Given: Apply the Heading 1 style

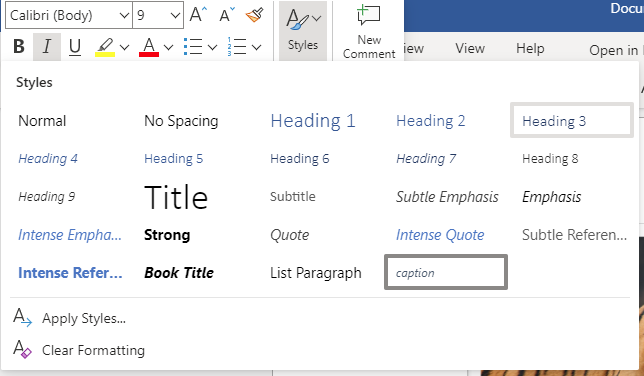Looking at the screenshot, I should [x=313, y=121].
